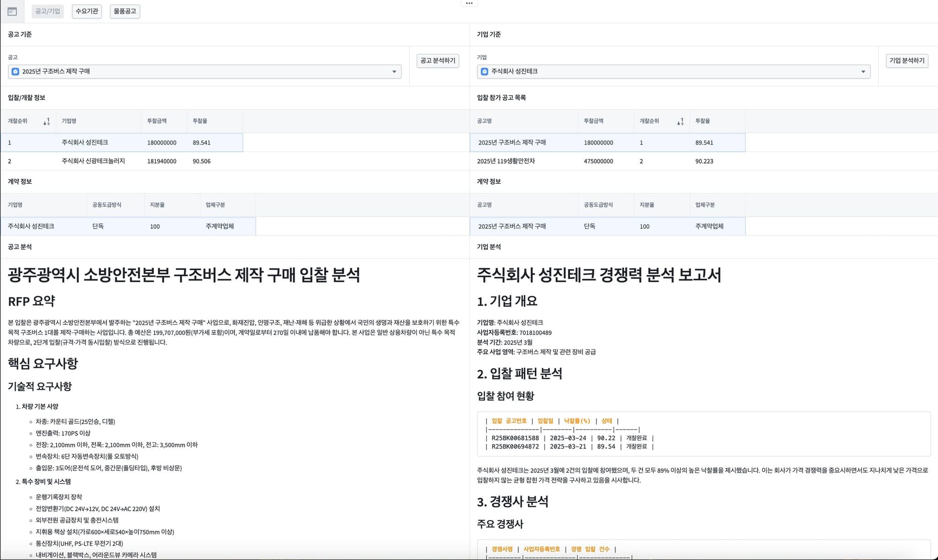Select 주식회사 성진테크 row in left 계약 정보
The width and height of the screenshot is (938, 560).
coord(31,226)
